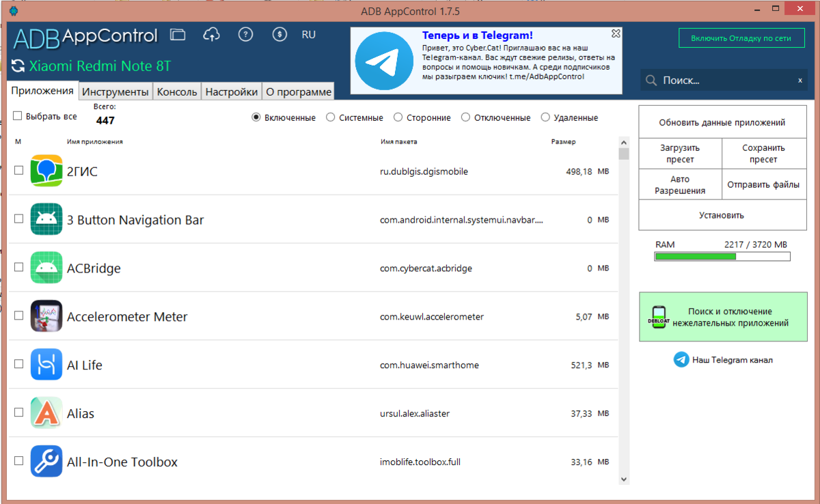Check the Выбрать все checkbox
This screenshot has width=820, height=504.
(18, 116)
